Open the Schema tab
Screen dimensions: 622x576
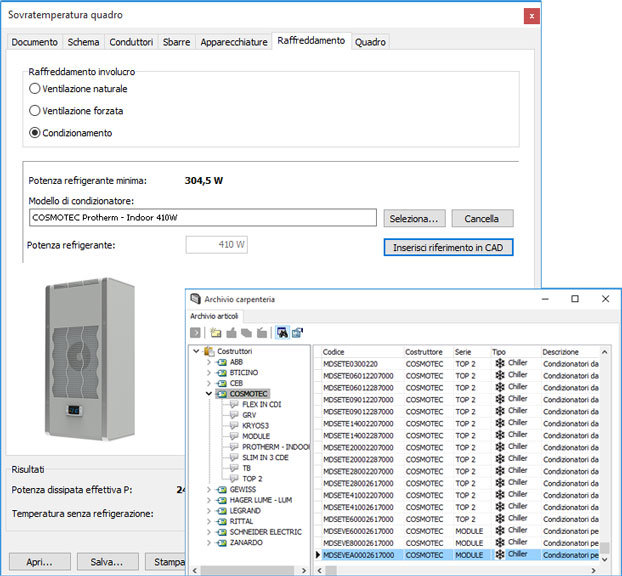point(83,42)
